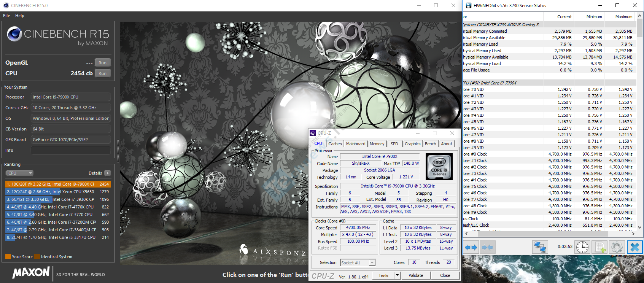This screenshot has width=644, height=283.
Task: Run the CPU benchmark in Cinebench
Action: [x=103, y=73]
